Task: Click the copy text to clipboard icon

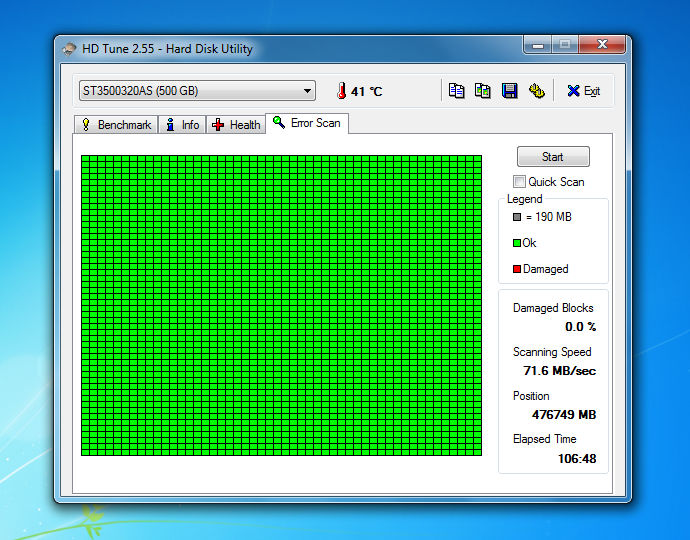Action: (x=456, y=91)
